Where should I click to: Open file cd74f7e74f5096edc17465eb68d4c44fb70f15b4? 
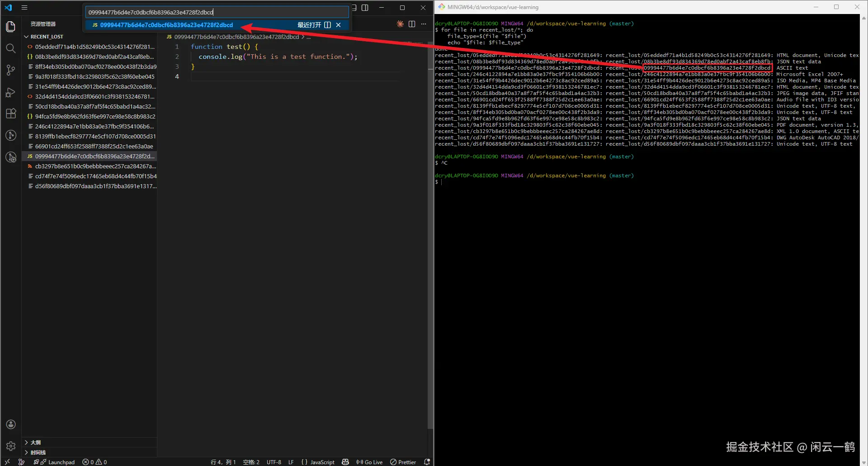[x=90, y=176]
